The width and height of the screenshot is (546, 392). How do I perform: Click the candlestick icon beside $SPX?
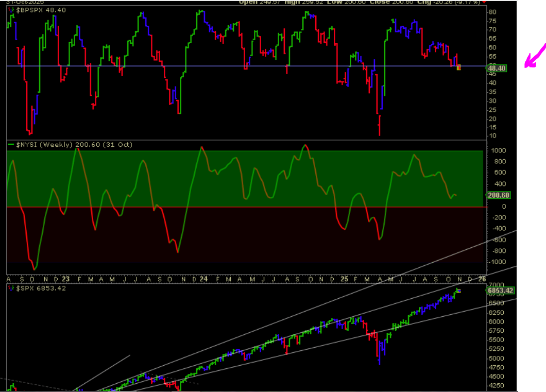pos(11,288)
